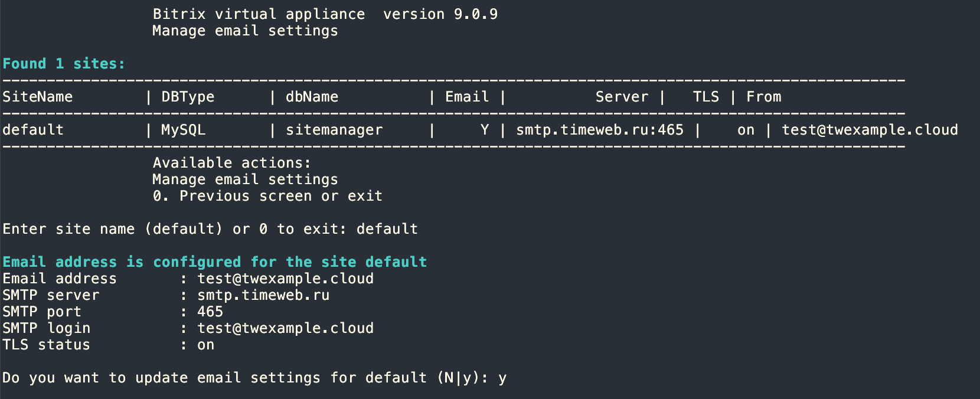Viewport: 980px width, 399px height.
Task: Click the From address in the table row
Action: 870,130
